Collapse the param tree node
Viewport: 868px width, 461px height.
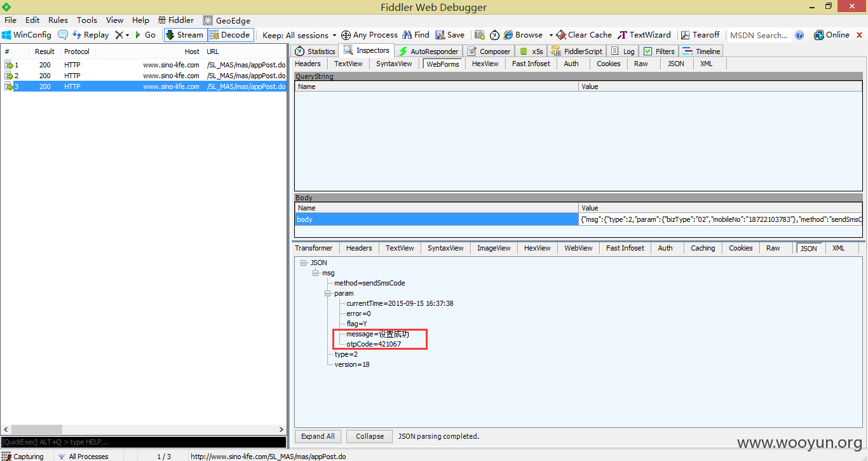[328, 293]
